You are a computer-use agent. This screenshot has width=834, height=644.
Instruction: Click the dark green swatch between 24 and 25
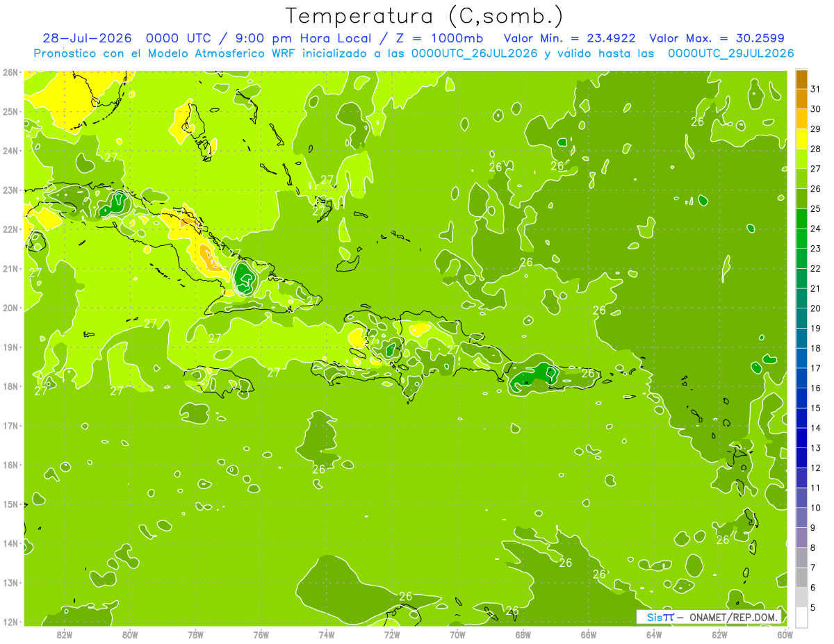[802, 219]
